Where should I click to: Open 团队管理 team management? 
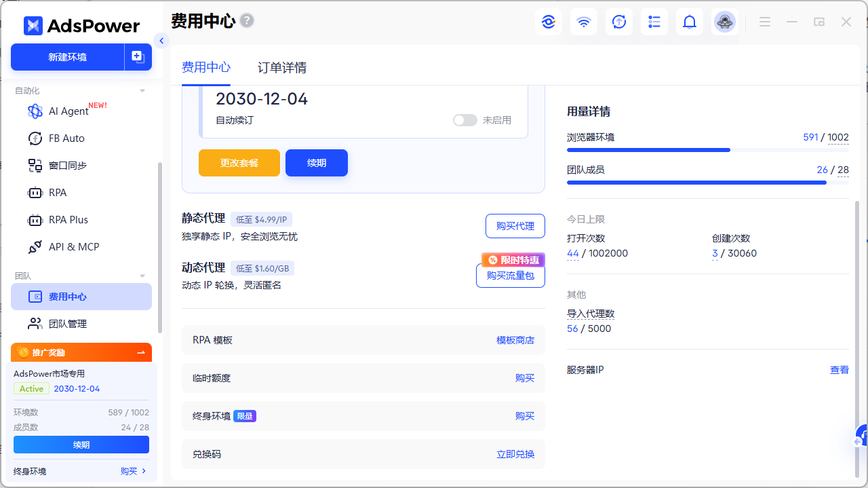click(81, 324)
